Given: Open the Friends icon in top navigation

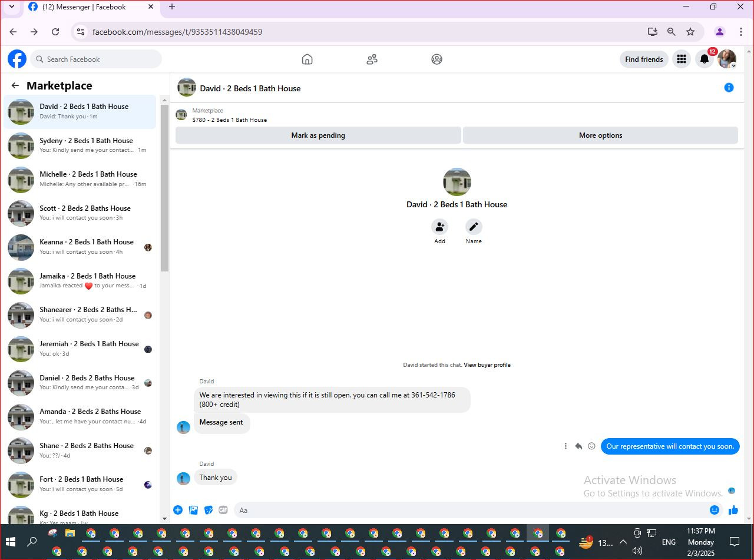Looking at the screenshot, I should pyautogui.click(x=372, y=59).
